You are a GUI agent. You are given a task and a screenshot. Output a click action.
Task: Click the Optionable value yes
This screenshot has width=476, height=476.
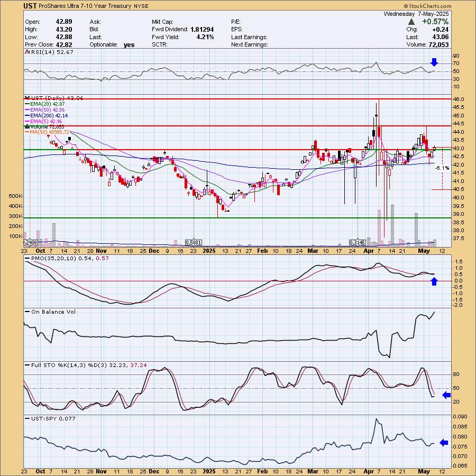click(129, 45)
